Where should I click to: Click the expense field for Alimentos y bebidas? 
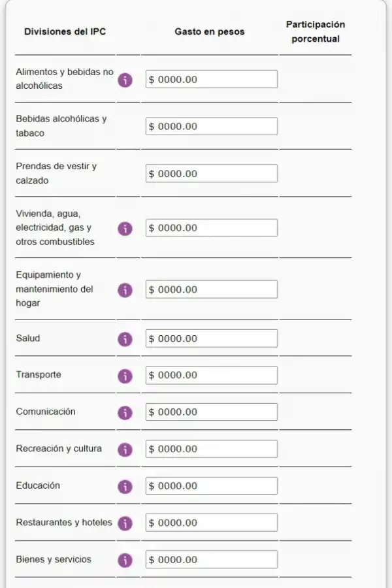[210, 78]
